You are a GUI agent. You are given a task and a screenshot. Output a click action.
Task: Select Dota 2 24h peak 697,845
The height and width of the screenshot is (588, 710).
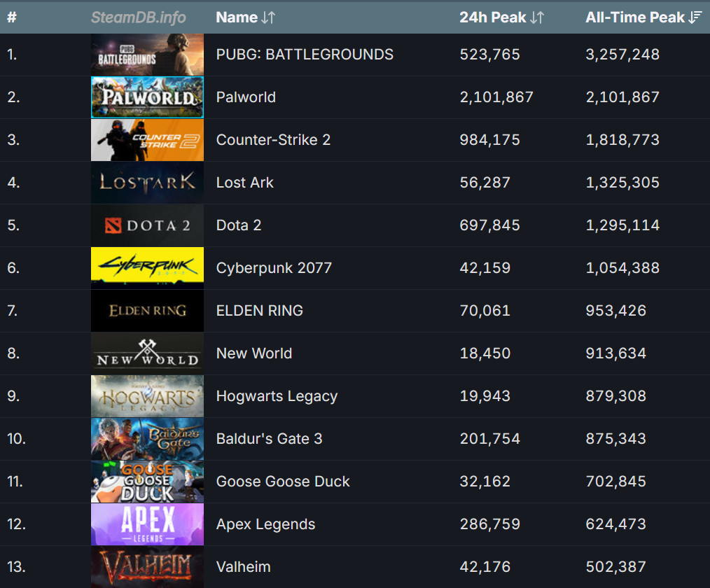489,225
